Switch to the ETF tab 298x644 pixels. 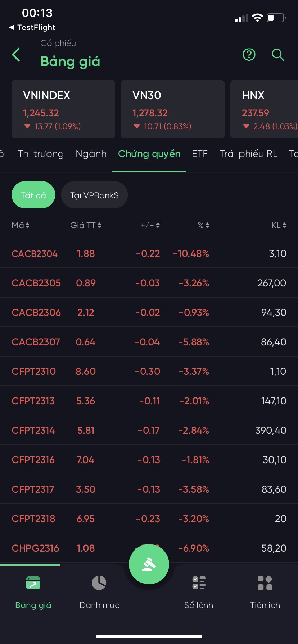pos(200,154)
